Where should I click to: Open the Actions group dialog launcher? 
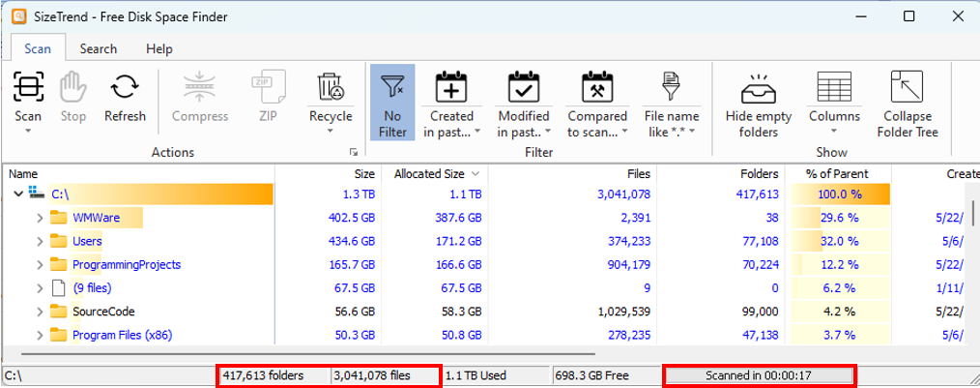(353, 152)
